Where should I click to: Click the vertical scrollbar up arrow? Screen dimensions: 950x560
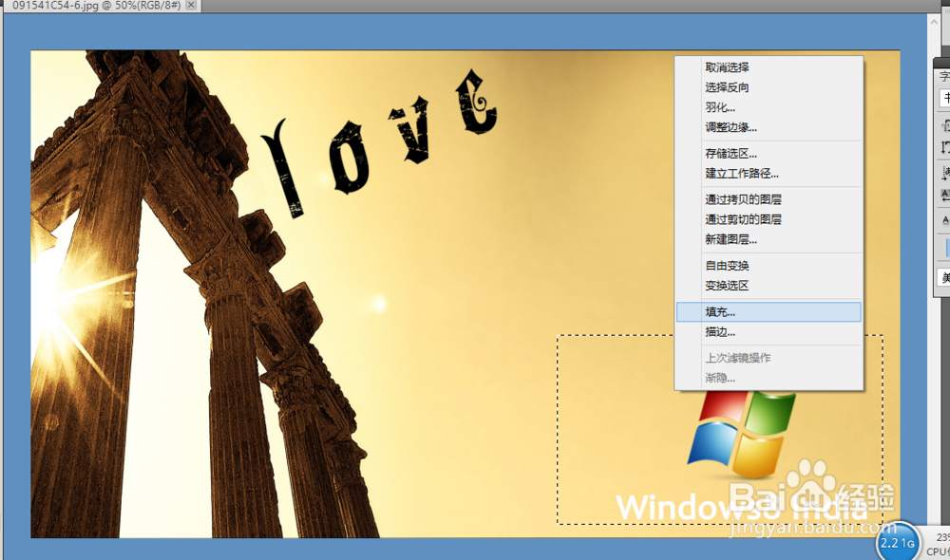(933, 21)
